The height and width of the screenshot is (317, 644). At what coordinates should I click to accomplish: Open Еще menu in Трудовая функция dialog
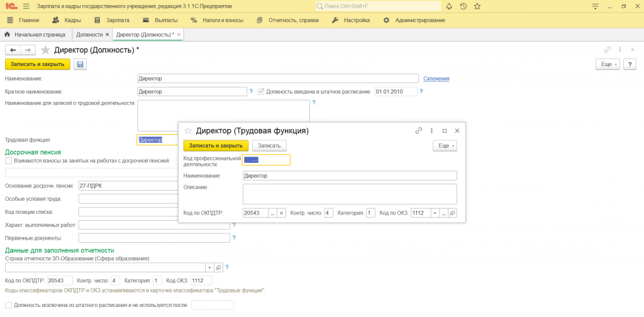pos(445,145)
